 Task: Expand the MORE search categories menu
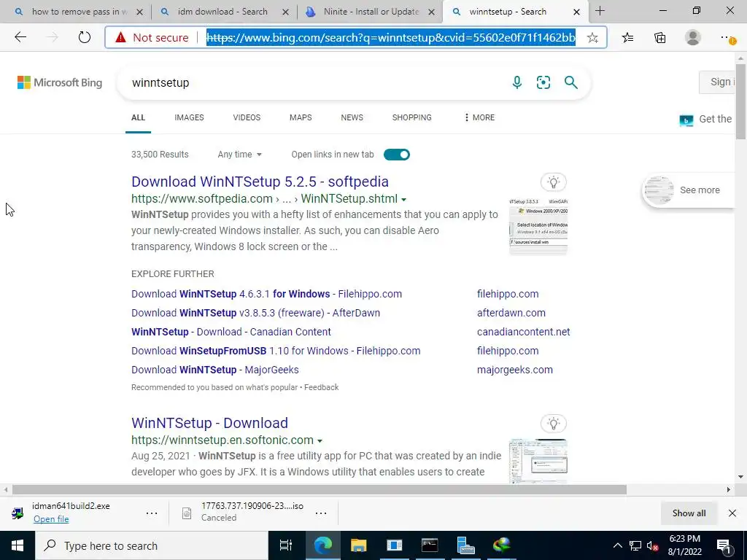click(x=479, y=117)
